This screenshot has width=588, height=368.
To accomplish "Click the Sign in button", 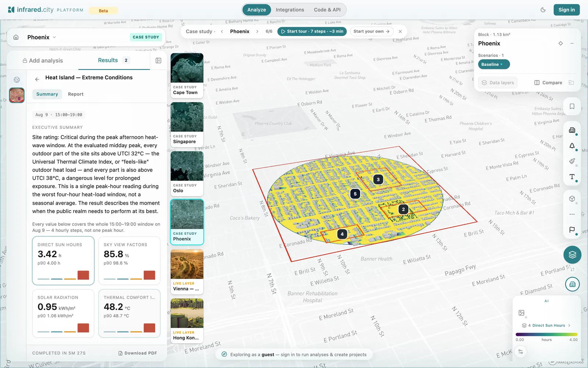I will point(566,10).
